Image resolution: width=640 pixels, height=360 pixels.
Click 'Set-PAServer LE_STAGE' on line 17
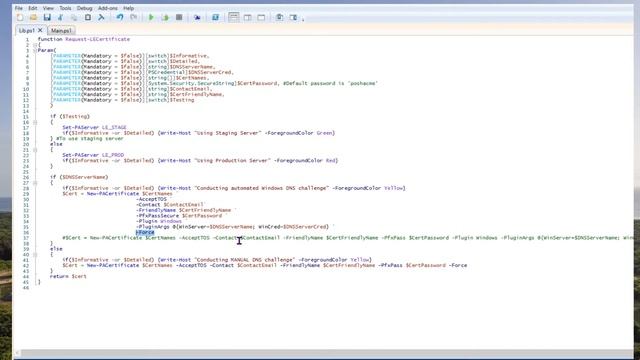tap(94, 127)
